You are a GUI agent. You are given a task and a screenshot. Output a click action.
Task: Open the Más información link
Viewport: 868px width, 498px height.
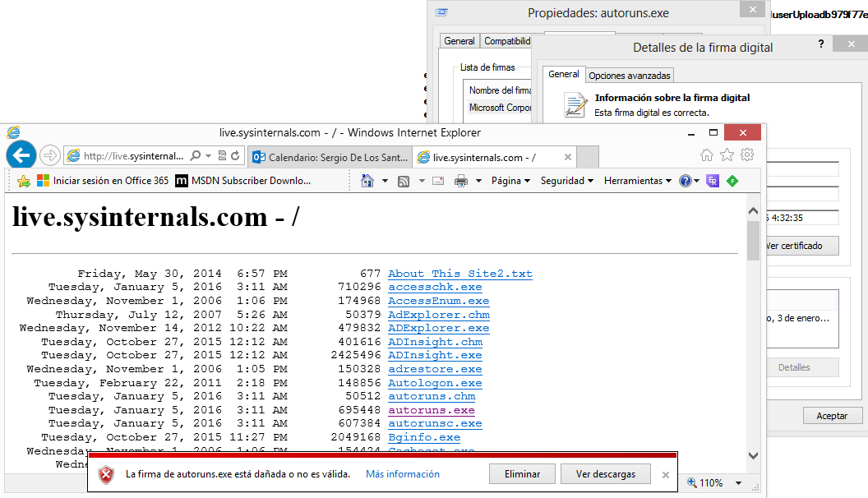pos(403,474)
